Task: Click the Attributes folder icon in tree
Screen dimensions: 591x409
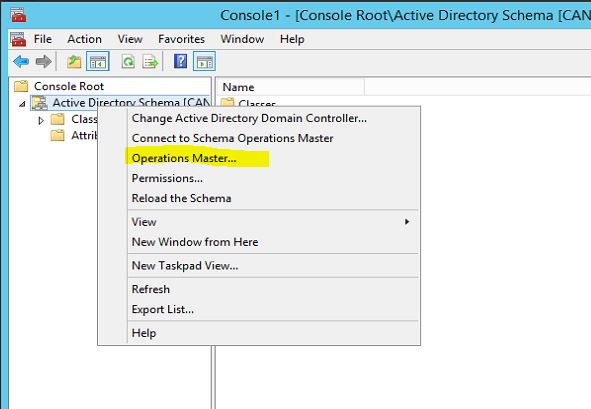Action: point(57,135)
